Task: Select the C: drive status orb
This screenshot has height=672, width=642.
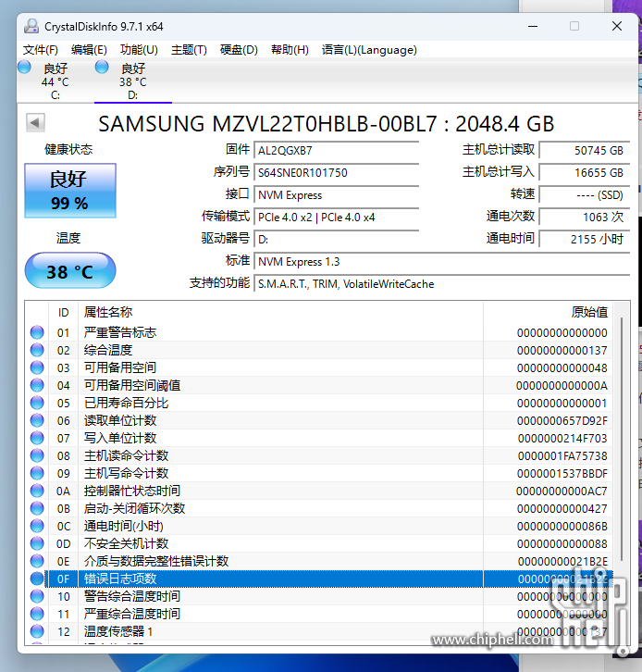Action: (x=25, y=68)
